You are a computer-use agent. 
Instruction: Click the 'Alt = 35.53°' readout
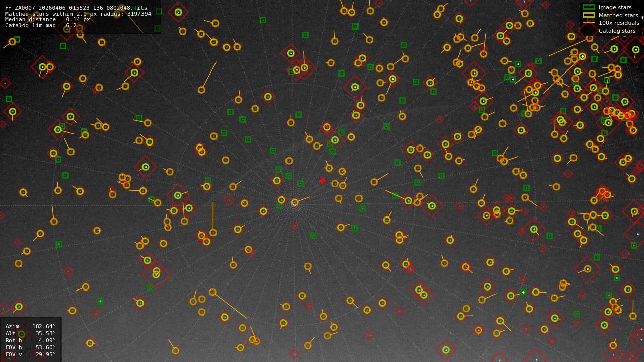[x=30, y=333]
